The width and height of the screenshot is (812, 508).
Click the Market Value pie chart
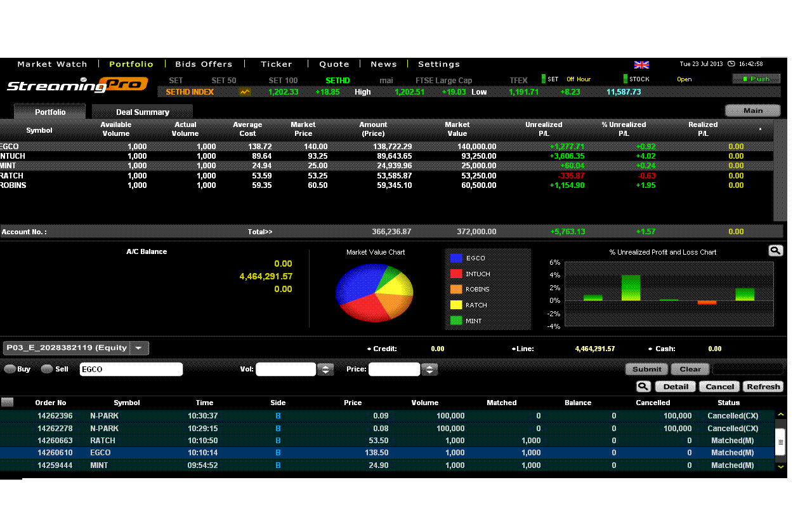[x=374, y=293]
